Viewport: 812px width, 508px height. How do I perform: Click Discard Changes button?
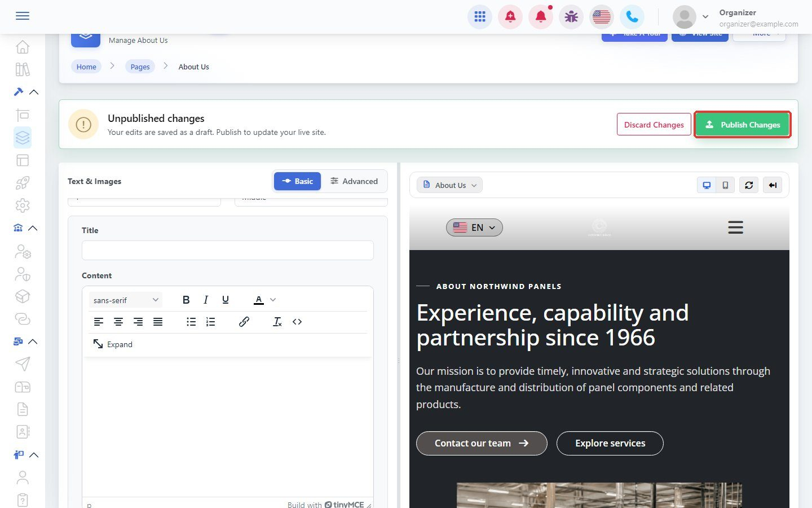[x=654, y=125]
